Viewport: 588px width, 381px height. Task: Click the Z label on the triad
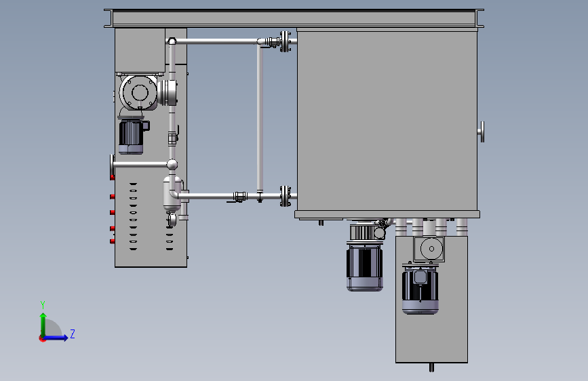click(73, 334)
